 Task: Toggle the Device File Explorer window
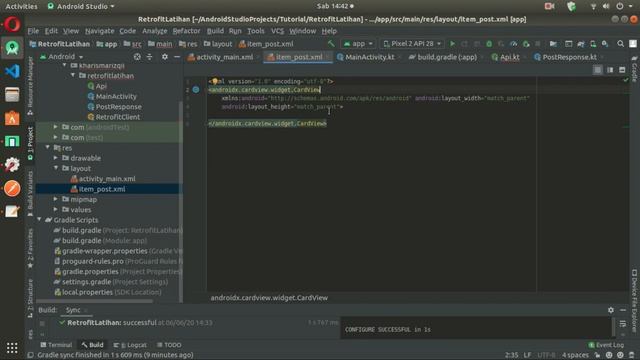tap(635, 301)
